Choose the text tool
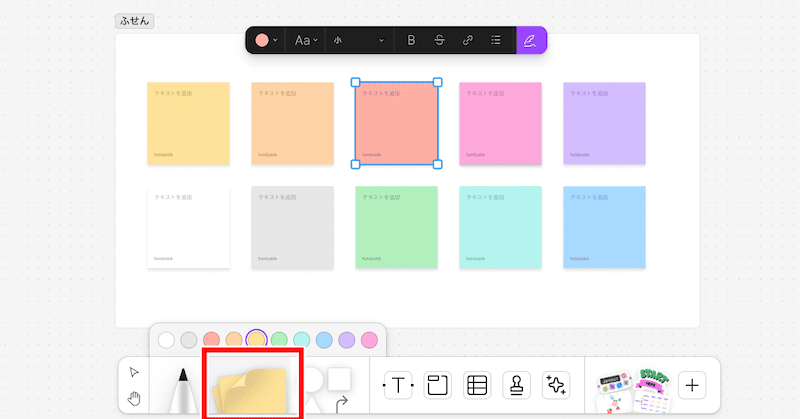This screenshot has width=800, height=419. tap(398, 385)
